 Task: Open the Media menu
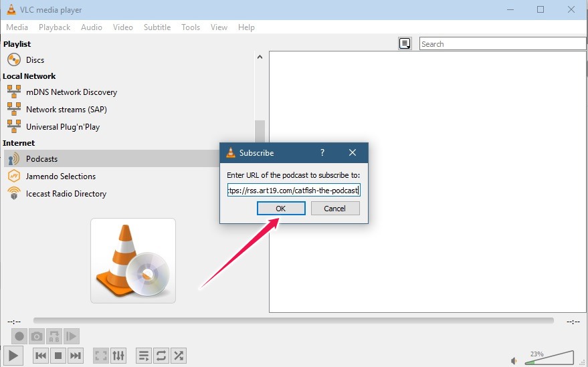(17, 27)
